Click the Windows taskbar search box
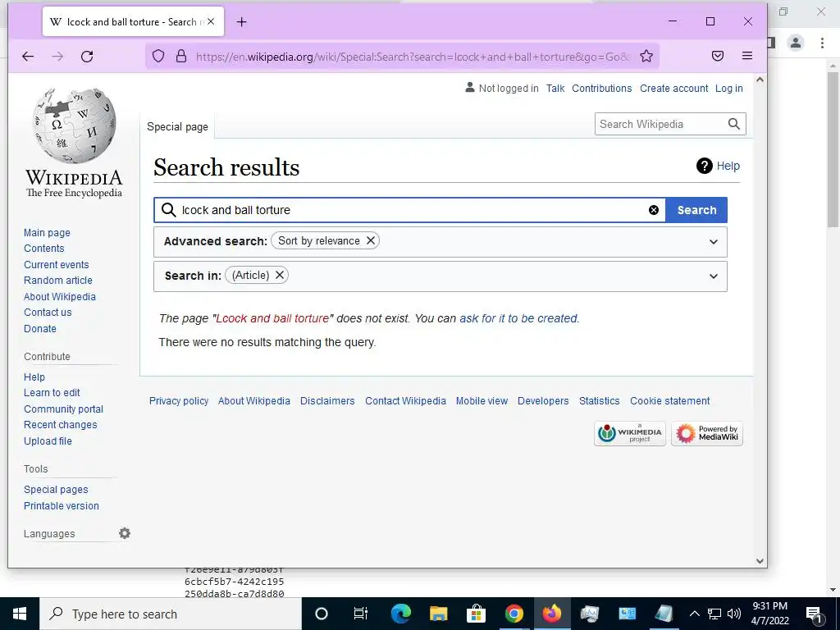840x630 pixels. tap(171, 614)
